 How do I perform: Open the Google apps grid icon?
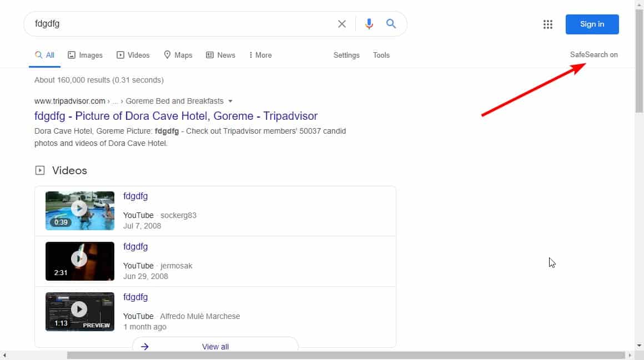point(547,24)
